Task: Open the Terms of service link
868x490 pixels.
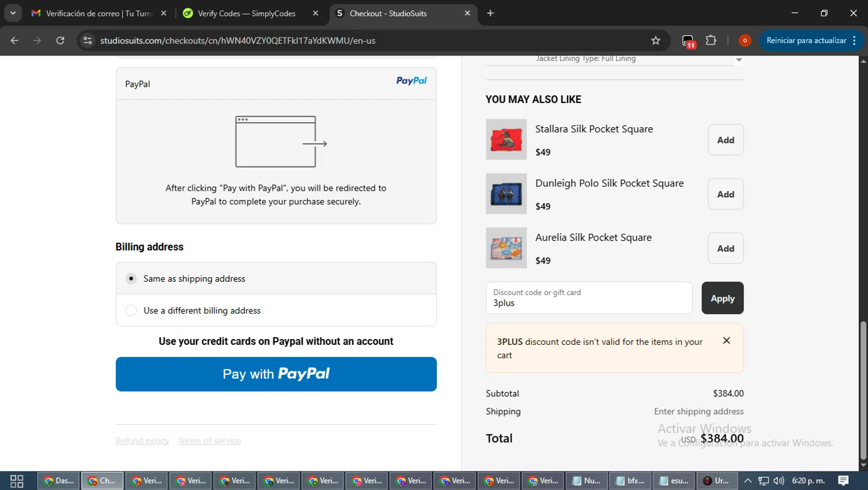Action: coord(209,441)
